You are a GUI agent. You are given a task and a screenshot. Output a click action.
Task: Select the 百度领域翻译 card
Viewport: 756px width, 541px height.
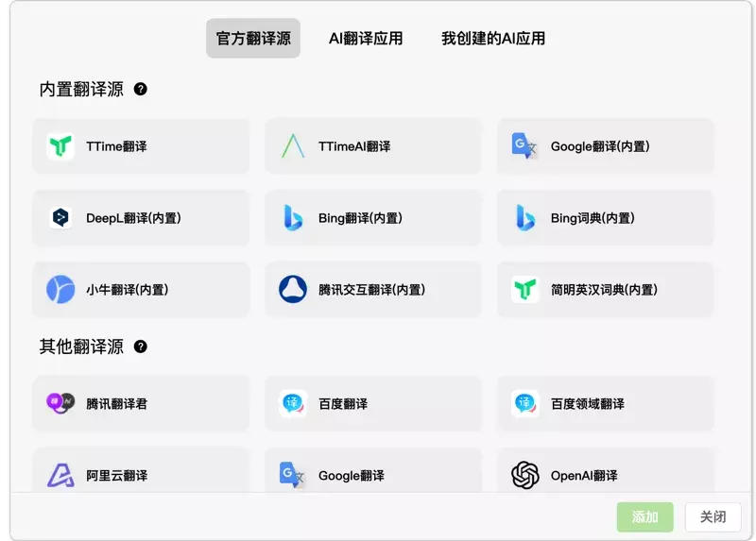click(605, 404)
